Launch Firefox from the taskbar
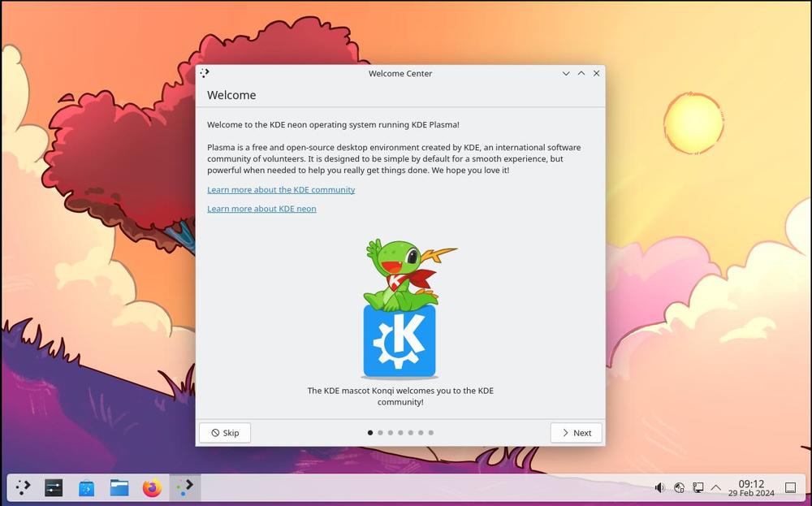This screenshot has width=812, height=506. point(152,487)
